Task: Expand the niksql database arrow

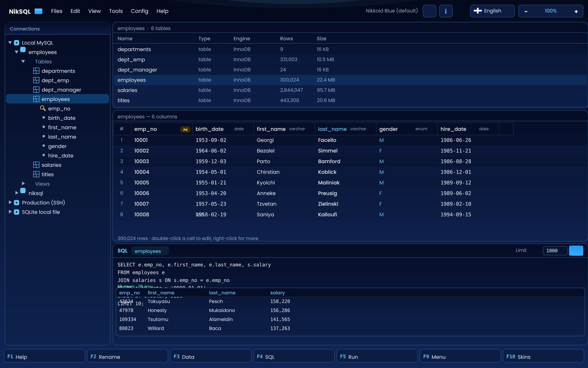Action: click(x=17, y=193)
